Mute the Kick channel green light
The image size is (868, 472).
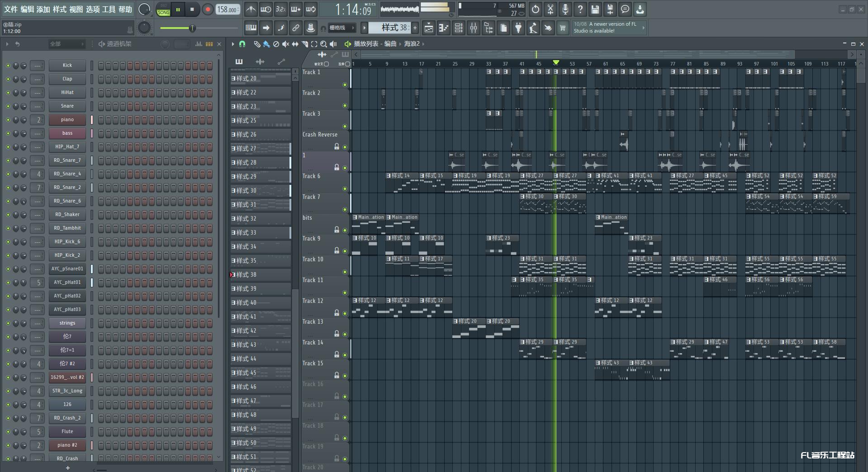tap(8, 66)
